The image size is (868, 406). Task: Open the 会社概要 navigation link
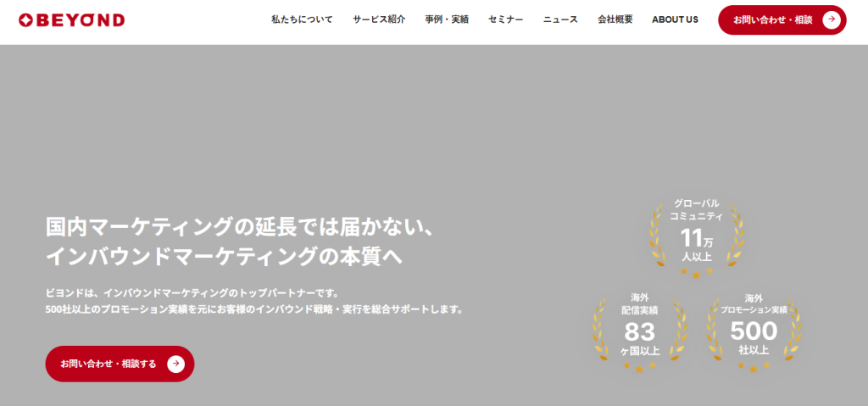[615, 19]
